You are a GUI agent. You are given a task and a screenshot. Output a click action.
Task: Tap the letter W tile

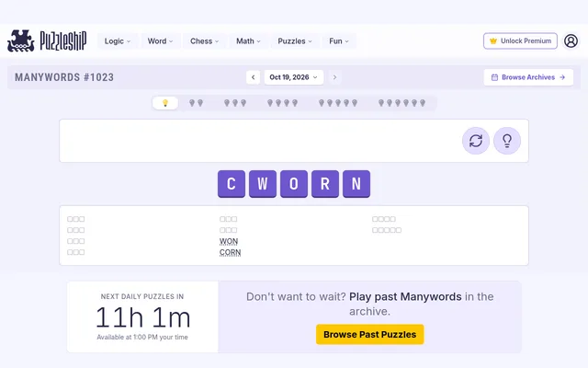point(263,184)
